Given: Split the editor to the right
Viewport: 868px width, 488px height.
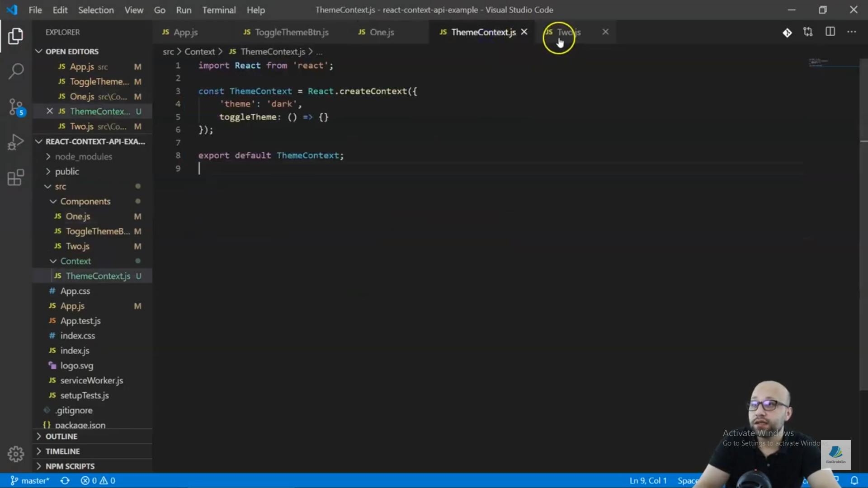Looking at the screenshot, I should coord(830,32).
